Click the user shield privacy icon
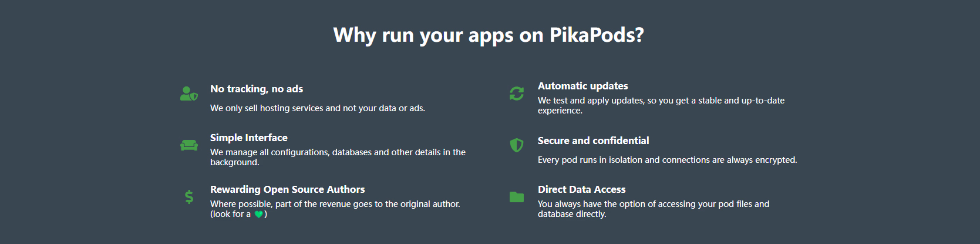The image size is (980, 244). pos(188,94)
